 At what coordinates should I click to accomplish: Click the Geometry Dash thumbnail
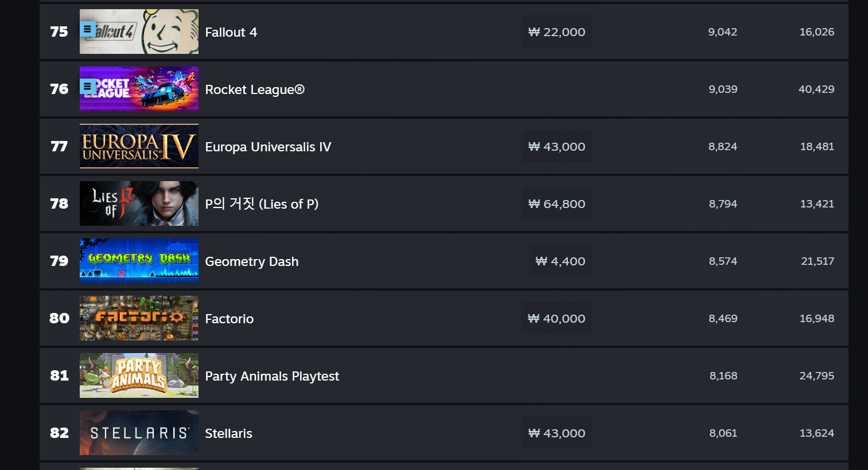pyautogui.click(x=139, y=261)
